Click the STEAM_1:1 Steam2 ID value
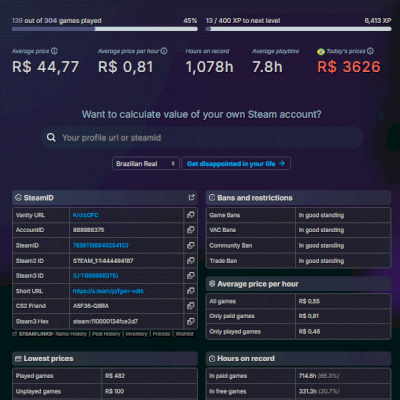The image size is (400, 400). click(x=103, y=261)
